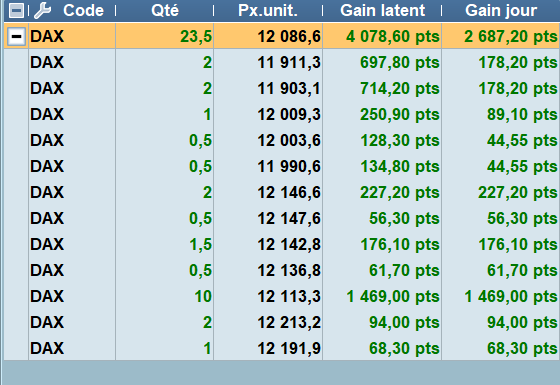
Task: Select the position priced 12 213,2
Action: coord(289,322)
